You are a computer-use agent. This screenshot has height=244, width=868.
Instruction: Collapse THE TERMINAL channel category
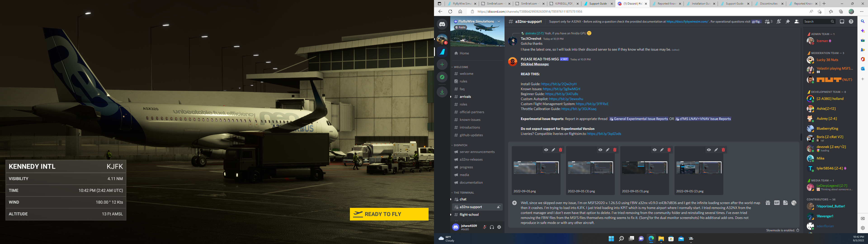tap(463, 193)
